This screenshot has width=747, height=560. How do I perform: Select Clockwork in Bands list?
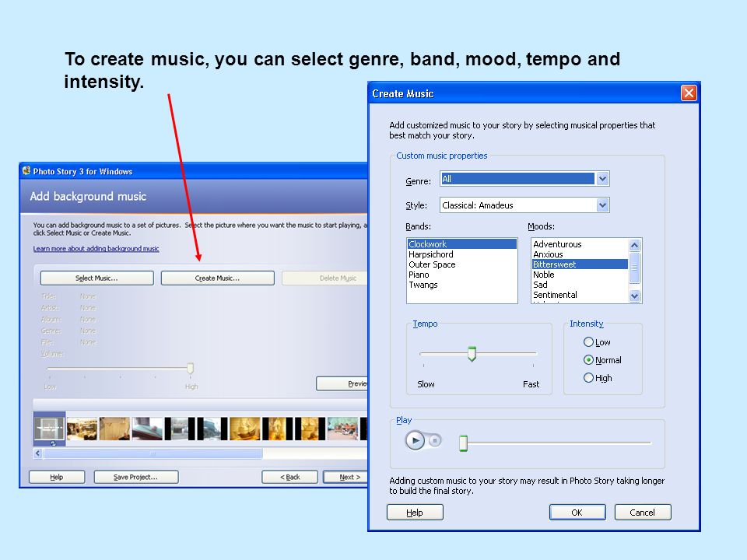(x=461, y=243)
